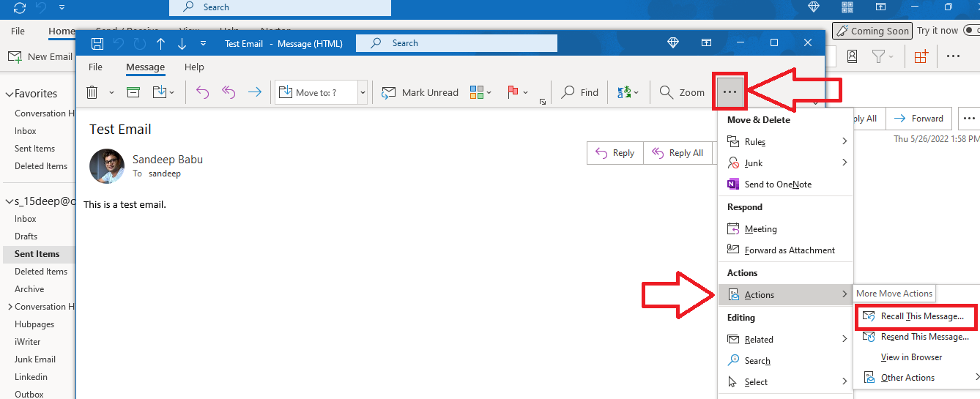Select Meeting under Respond
This screenshot has width=980, height=399.
tap(786, 229)
